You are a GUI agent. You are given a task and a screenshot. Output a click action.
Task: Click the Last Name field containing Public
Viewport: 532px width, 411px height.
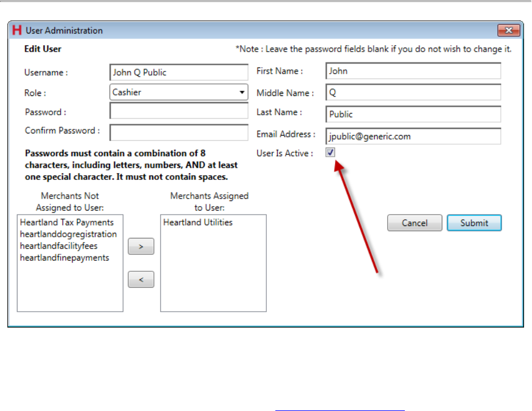point(413,114)
